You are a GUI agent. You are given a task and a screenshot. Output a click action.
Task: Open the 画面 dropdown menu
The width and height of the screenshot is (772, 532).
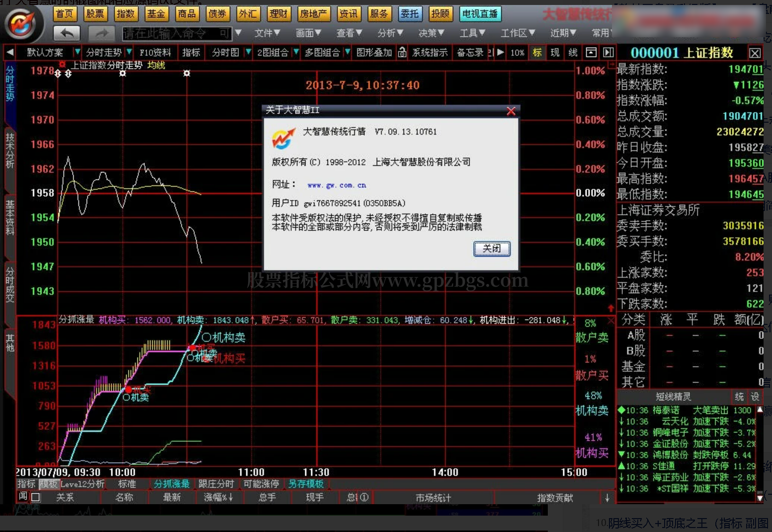pos(309,33)
